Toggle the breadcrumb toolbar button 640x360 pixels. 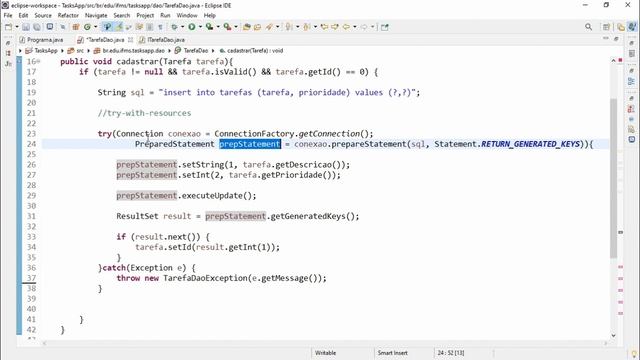[x=107, y=27]
